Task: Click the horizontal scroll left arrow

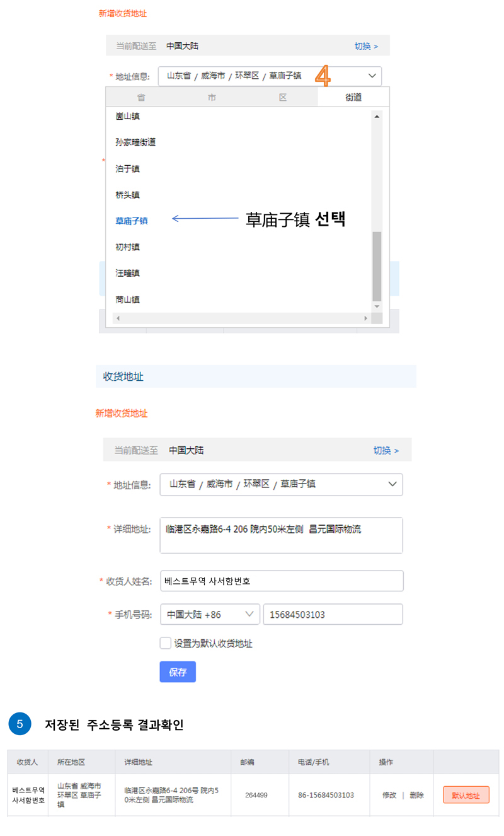Action: (118, 318)
